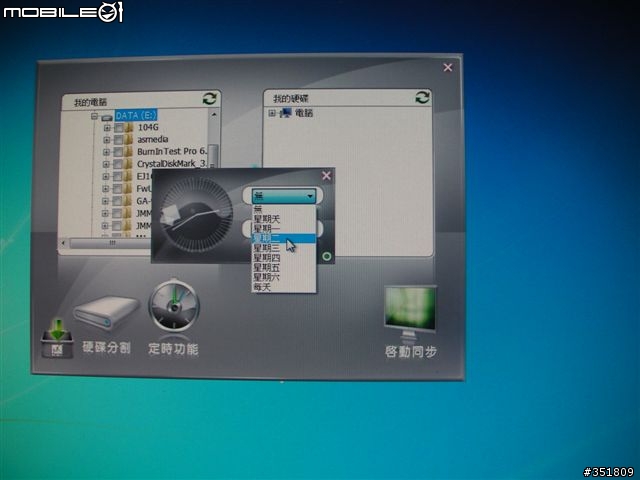
Task: Select 星期六 from the day list
Action: coord(284,278)
